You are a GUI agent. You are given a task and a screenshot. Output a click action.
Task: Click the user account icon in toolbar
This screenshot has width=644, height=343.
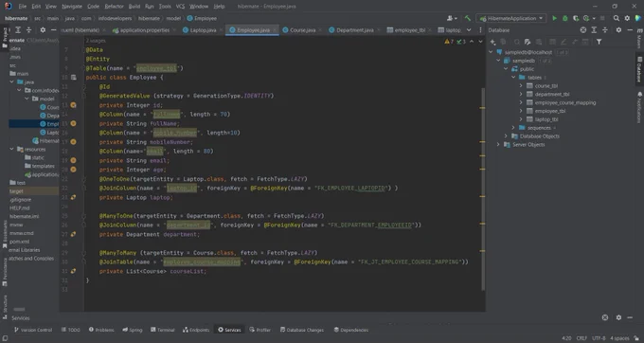pos(452,18)
